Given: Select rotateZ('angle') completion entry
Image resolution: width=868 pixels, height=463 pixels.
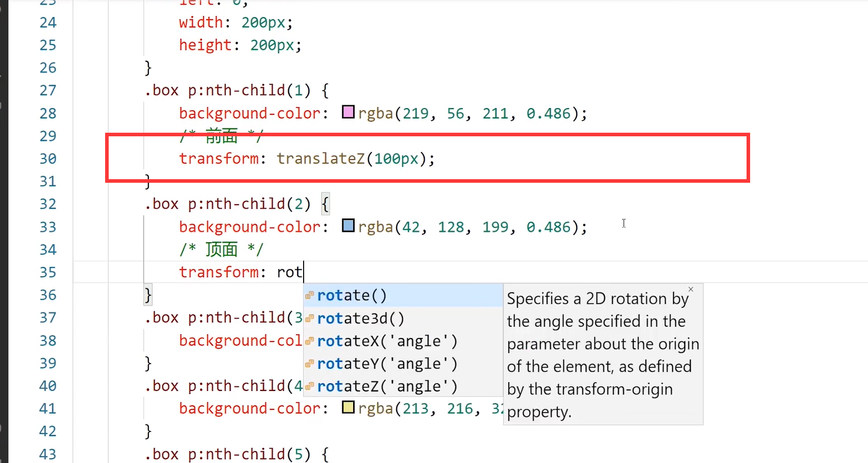Looking at the screenshot, I should coord(403,386).
